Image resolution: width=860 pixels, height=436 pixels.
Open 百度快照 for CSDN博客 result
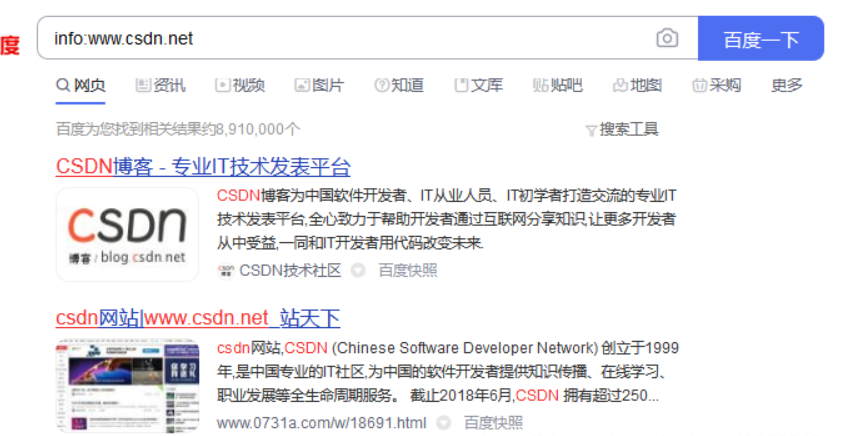pyautogui.click(x=408, y=270)
